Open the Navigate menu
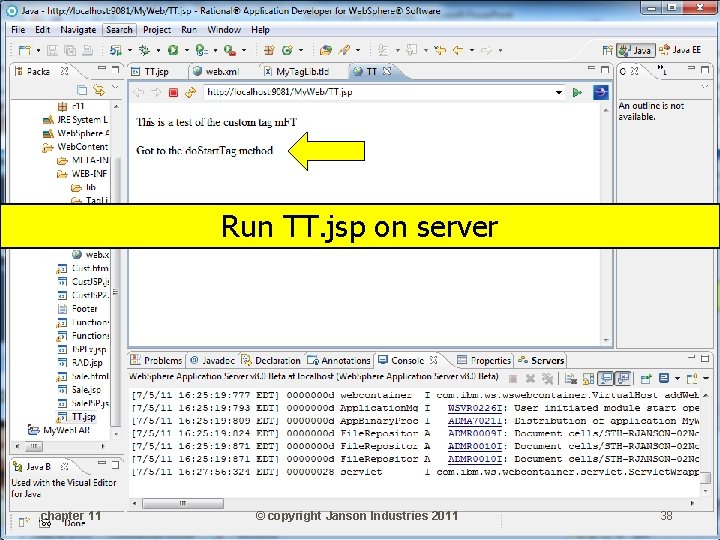This screenshot has width=720, height=540. tap(78, 30)
